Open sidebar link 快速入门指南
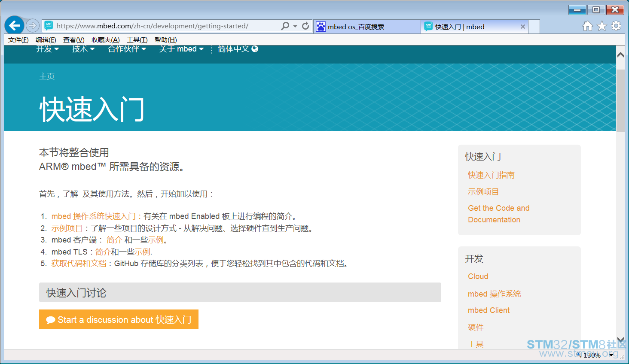 tap(491, 175)
